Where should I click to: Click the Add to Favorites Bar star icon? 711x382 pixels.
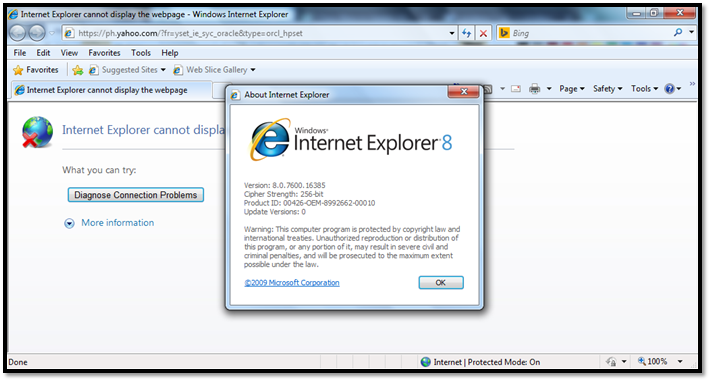[78, 70]
